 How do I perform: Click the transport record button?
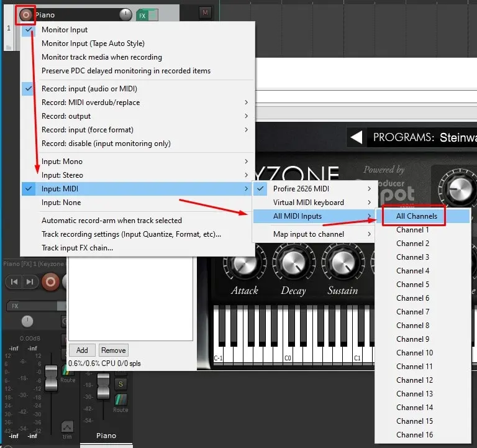50,282
